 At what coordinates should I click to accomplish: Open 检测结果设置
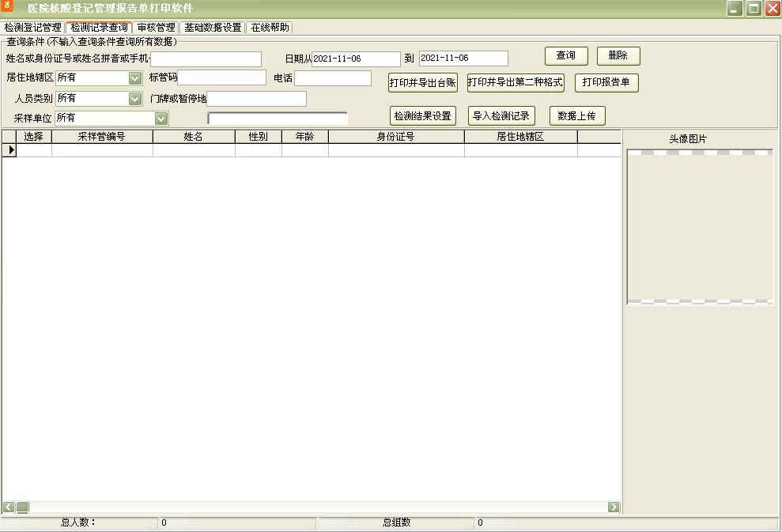click(422, 116)
